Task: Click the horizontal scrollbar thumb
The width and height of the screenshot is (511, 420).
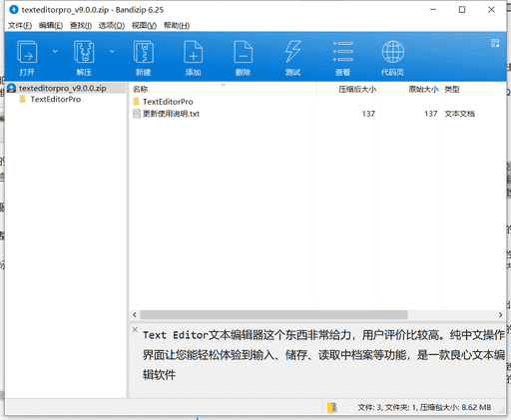Action: click(x=273, y=314)
